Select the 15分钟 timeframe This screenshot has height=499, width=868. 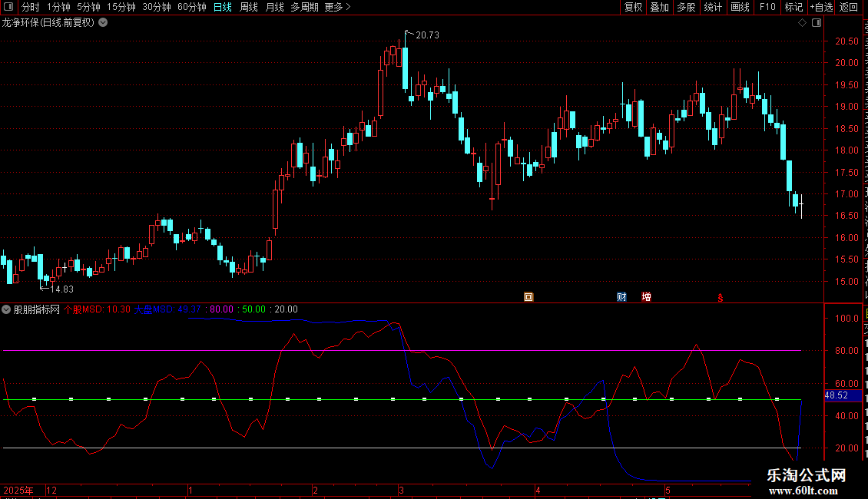pyautogui.click(x=121, y=7)
